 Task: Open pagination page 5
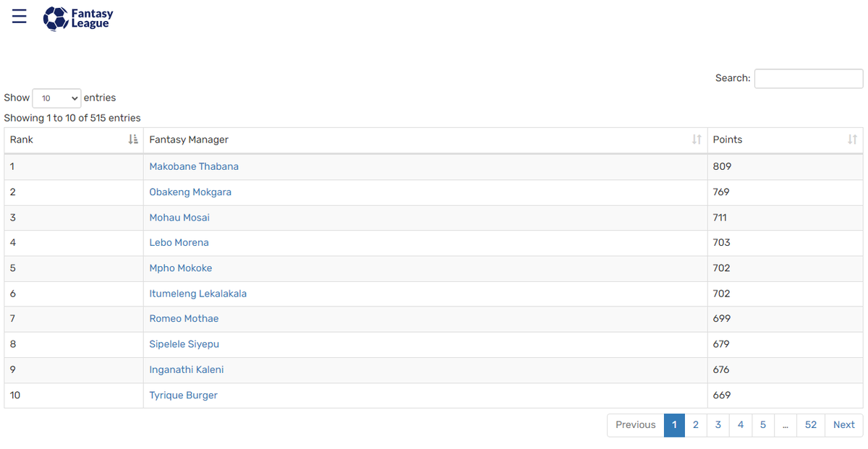[x=763, y=425]
